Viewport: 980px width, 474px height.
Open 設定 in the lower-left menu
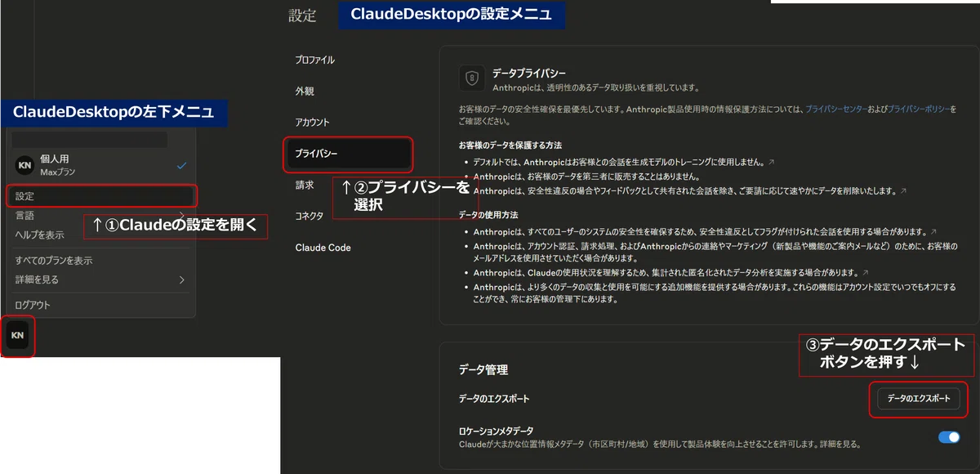(100, 196)
